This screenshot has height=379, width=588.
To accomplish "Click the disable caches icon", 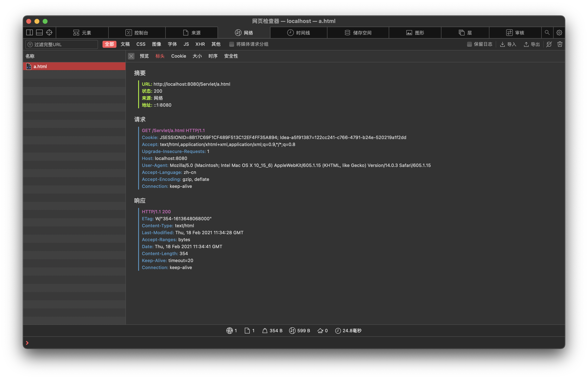I will 549,44.
